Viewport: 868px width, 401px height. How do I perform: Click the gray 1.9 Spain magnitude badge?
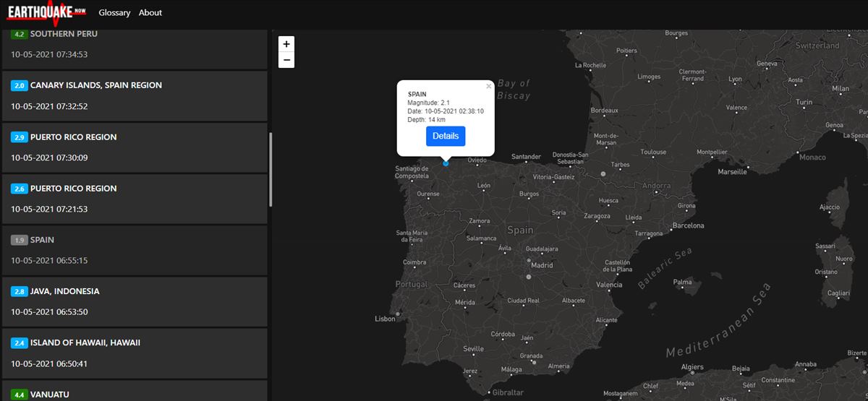[20, 240]
